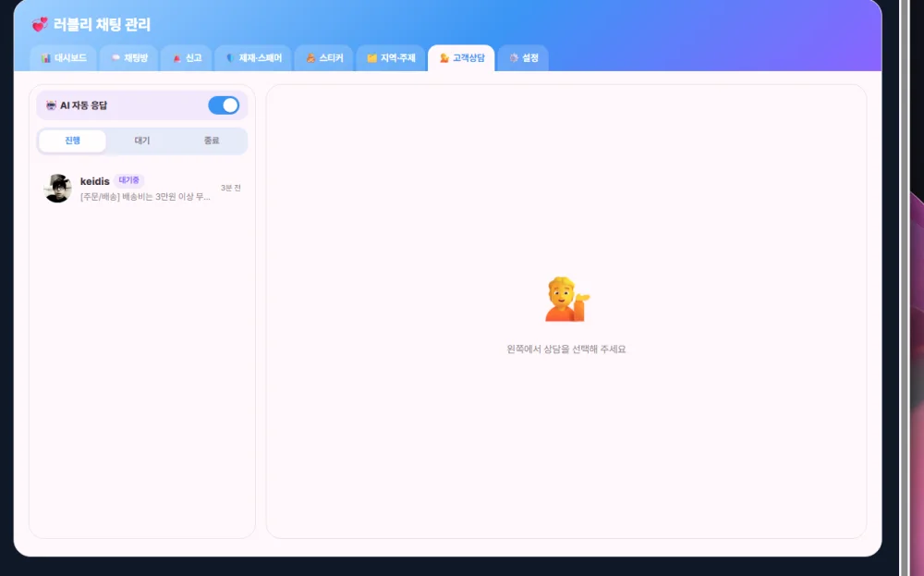This screenshot has height=576, width=924.
Task: Click the 왼쪽에서 상담을 선택해 주세요 text
Action: pyautogui.click(x=566, y=349)
